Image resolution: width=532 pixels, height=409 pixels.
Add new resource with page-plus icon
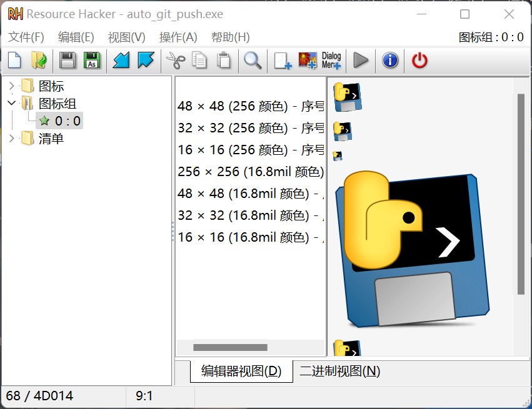coord(283,61)
